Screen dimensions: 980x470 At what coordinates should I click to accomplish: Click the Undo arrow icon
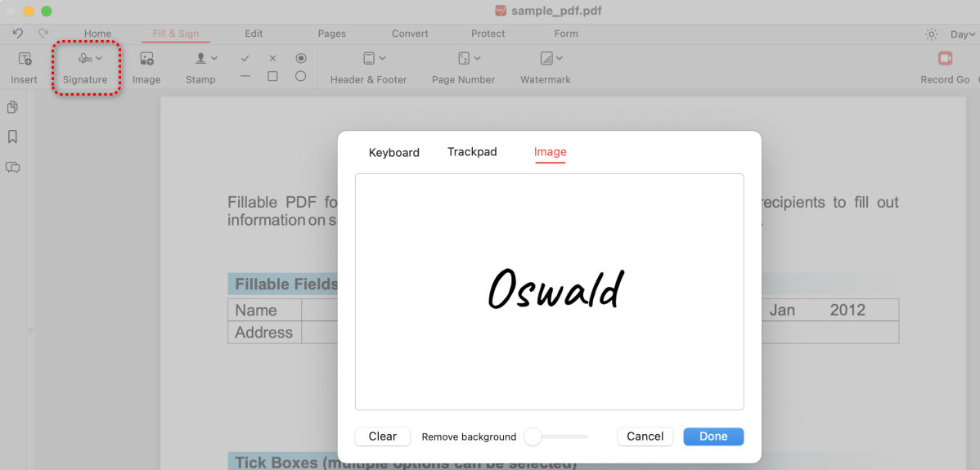point(17,34)
